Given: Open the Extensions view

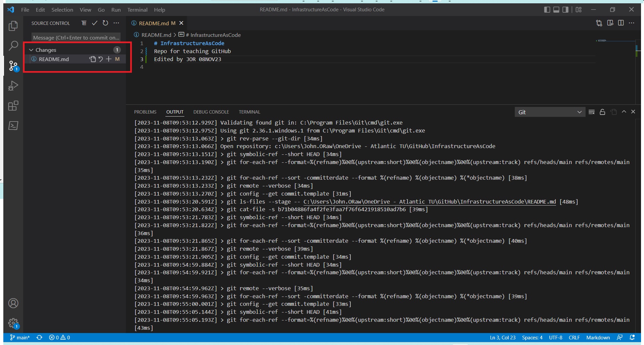Looking at the screenshot, I should click(x=13, y=106).
